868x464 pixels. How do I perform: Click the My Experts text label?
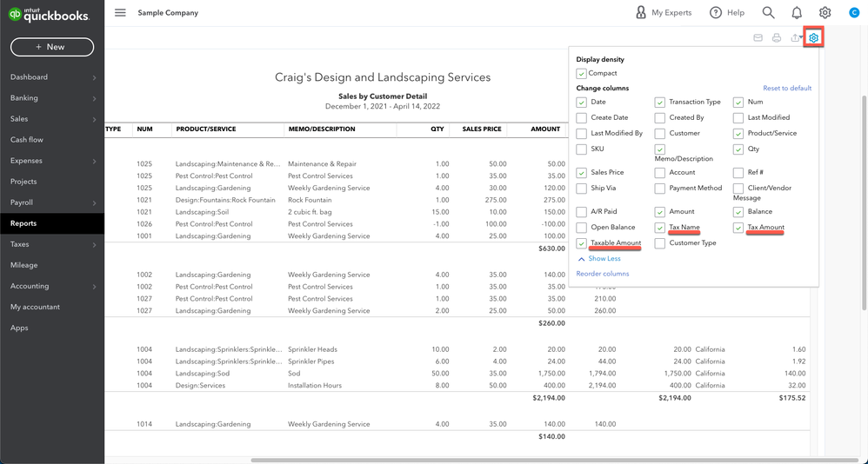click(671, 13)
